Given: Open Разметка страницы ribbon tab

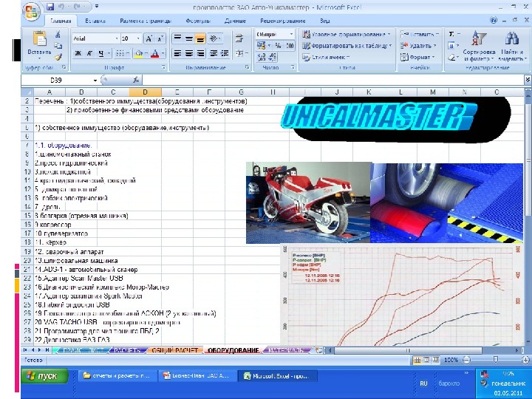Looking at the screenshot, I should [x=146, y=21].
